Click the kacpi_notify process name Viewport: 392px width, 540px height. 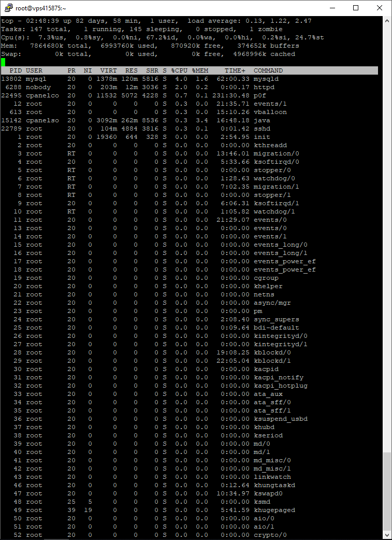point(279,377)
